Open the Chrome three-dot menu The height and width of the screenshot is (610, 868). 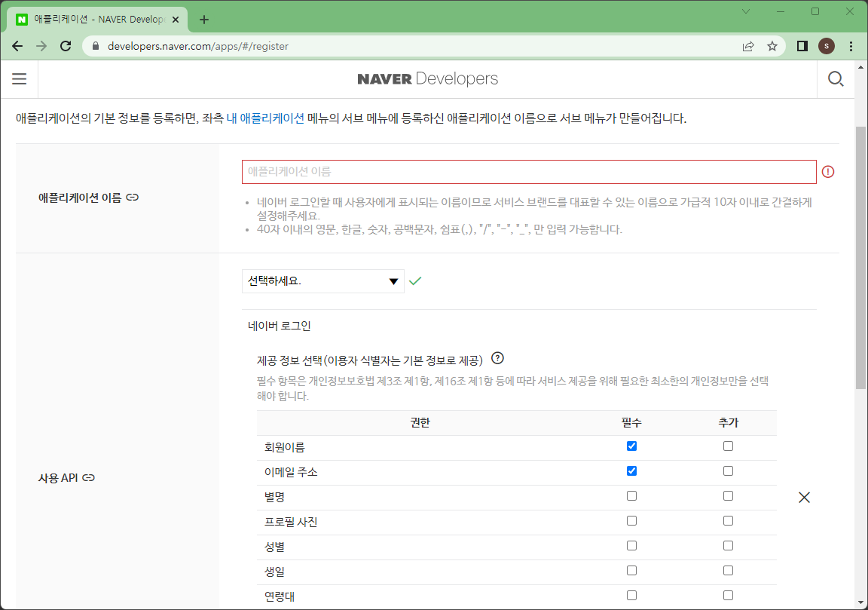851,46
